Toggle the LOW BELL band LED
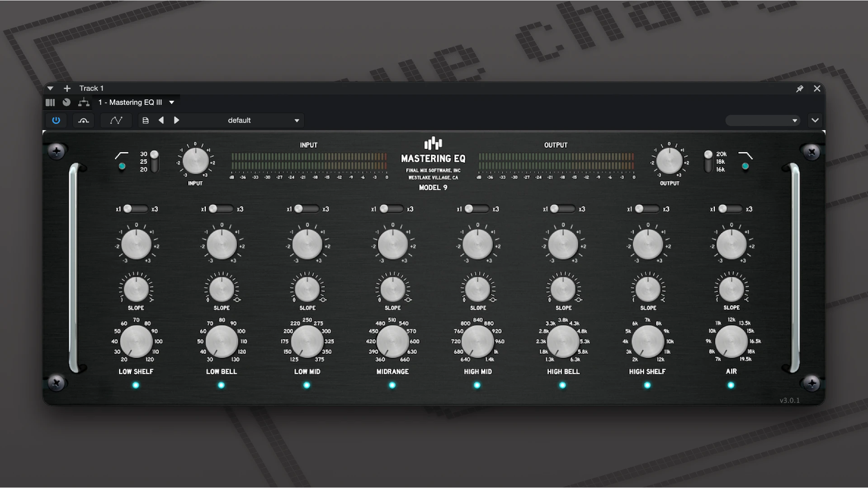The height and width of the screenshot is (488, 868). [x=221, y=385]
